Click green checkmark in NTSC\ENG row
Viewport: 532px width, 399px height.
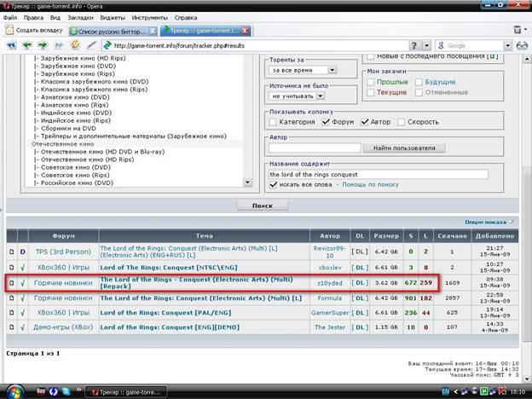point(23,268)
